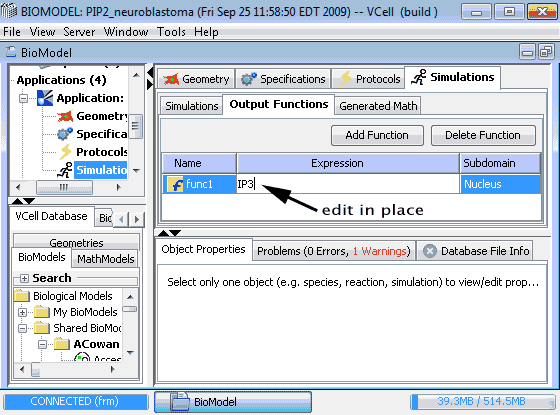
Task: Click the BioModel folder icon in bottom taskbar
Action: (180, 401)
